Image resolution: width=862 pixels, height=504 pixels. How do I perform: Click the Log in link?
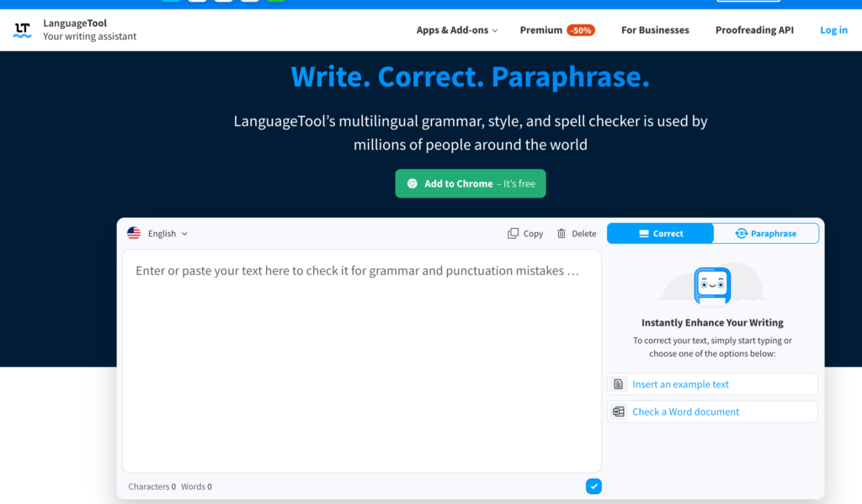tap(833, 29)
